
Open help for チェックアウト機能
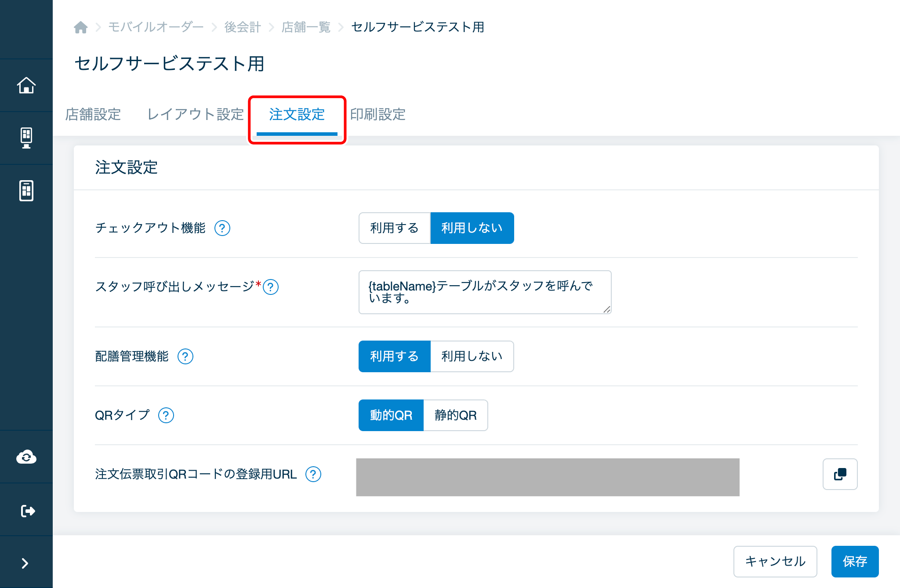222,228
